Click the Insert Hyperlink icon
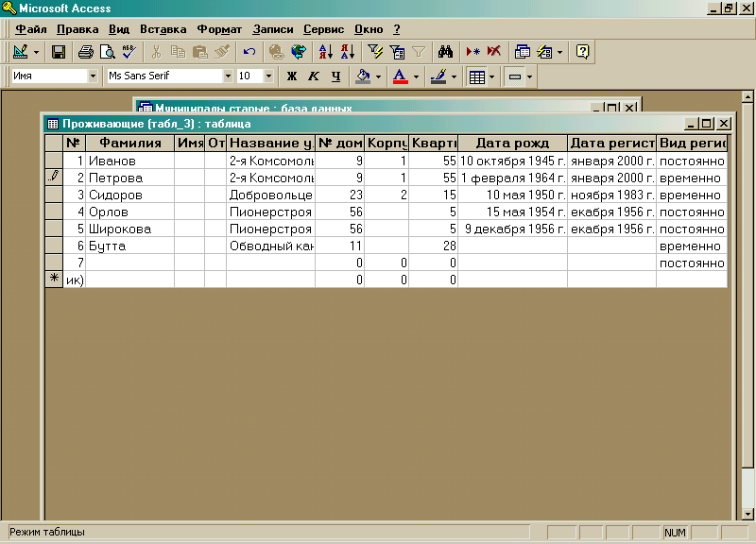The height and width of the screenshot is (544, 756). pyautogui.click(x=276, y=52)
